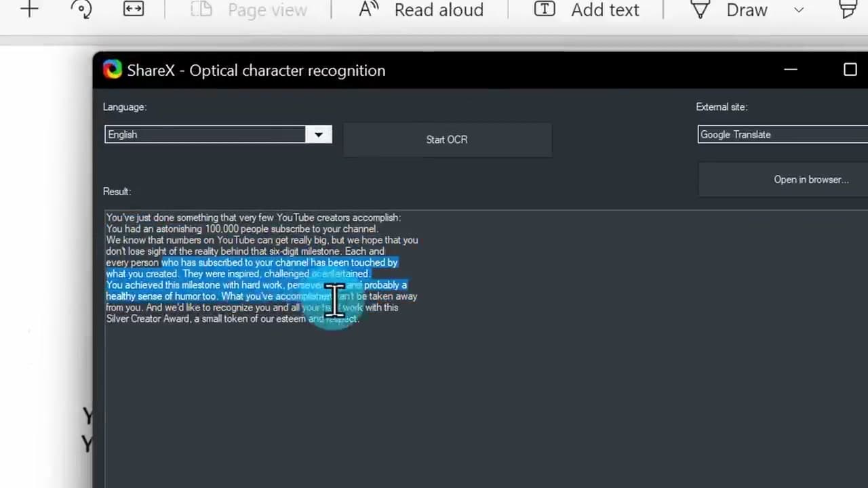This screenshot has width=868, height=488.
Task: Click the fit to width icon
Action: point(134,9)
